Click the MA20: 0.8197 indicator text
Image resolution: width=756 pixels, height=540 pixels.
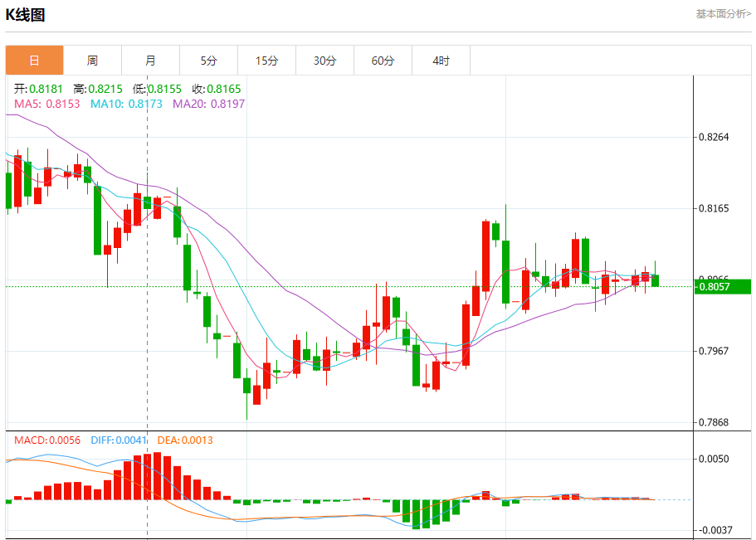[x=209, y=104]
